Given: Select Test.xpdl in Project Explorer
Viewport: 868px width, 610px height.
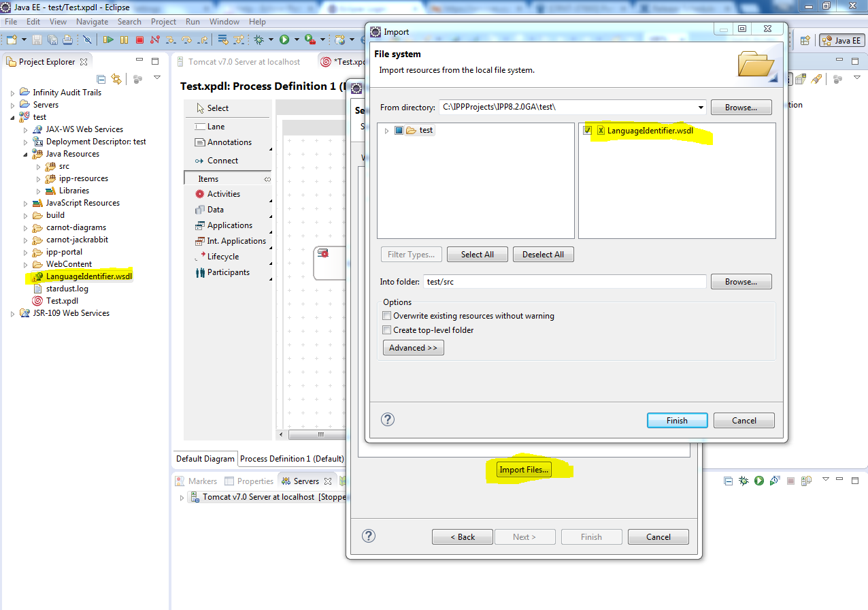Looking at the screenshot, I should coord(62,301).
